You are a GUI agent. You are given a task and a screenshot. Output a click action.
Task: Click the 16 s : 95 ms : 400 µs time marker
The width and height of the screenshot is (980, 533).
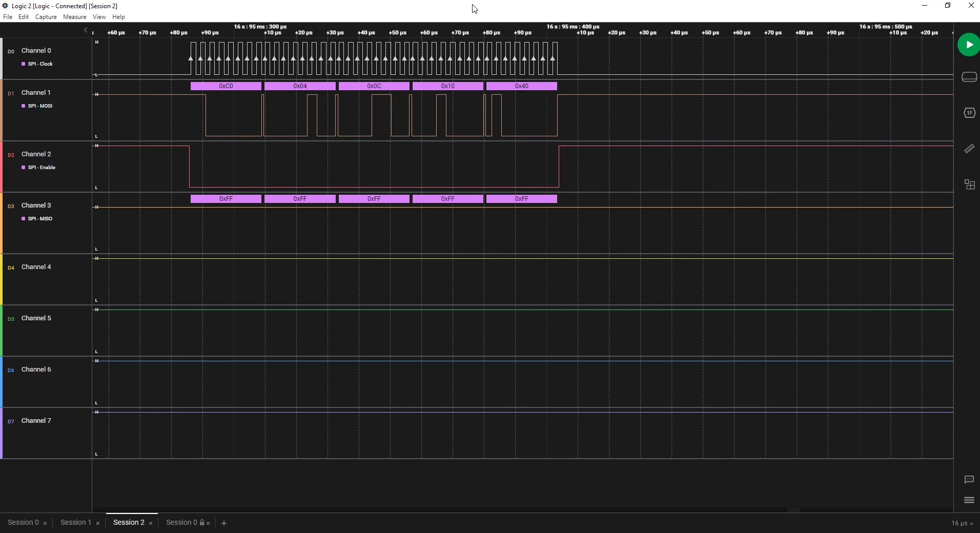coord(573,27)
